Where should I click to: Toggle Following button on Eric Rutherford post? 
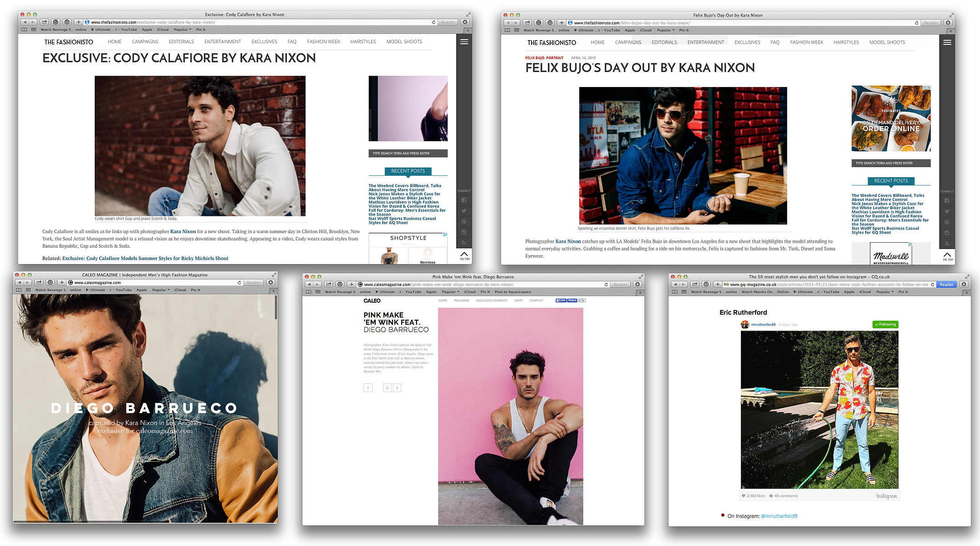pos(885,324)
